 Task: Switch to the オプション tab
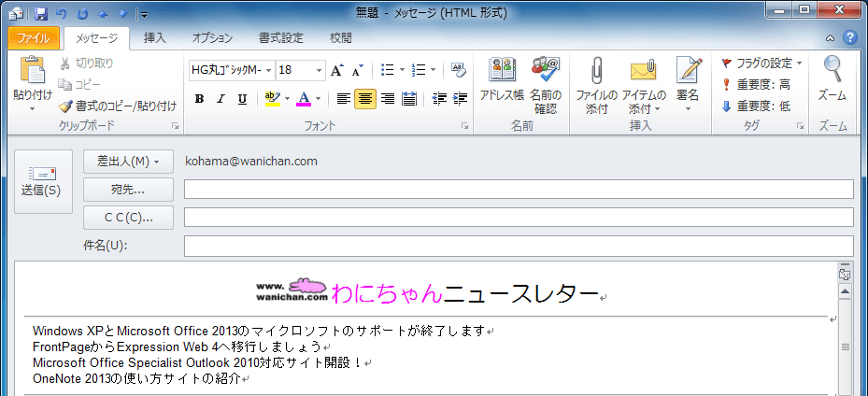[213, 38]
